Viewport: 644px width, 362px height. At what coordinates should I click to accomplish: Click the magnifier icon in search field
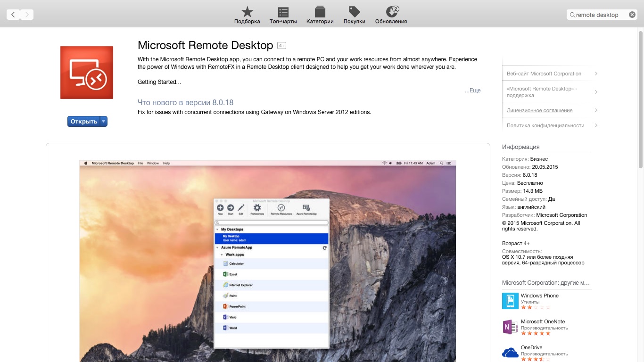(572, 15)
